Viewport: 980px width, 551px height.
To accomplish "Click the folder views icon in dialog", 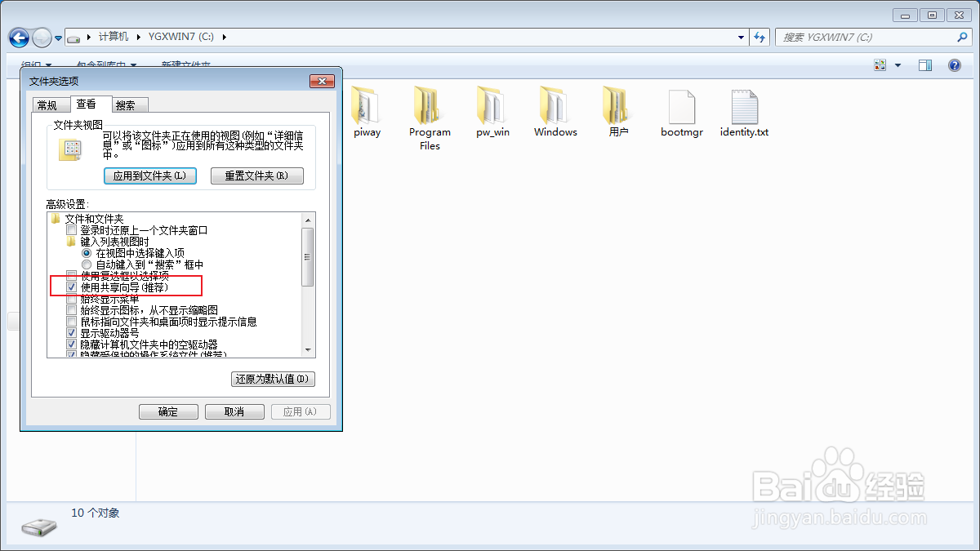I will click(70, 149).
